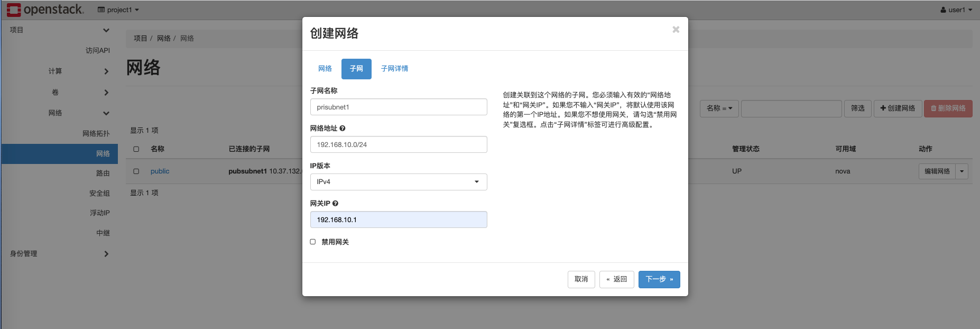Click the subnet name input field
980x329 pixels.
[x=399, y=107]
